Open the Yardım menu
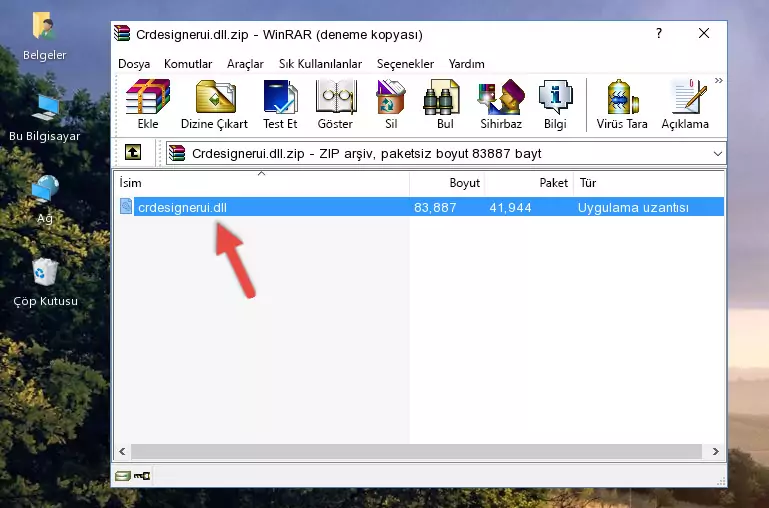The height and width of the screenshot is (508, 769). (x=466, y=64)
